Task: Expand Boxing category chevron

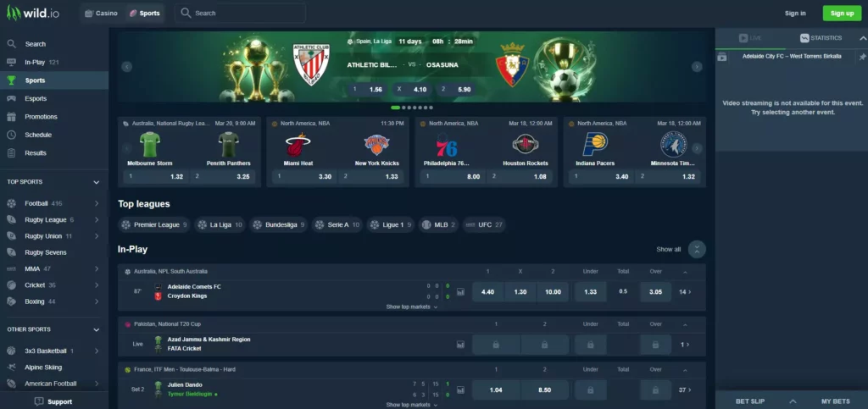Action: click(97, 301)
